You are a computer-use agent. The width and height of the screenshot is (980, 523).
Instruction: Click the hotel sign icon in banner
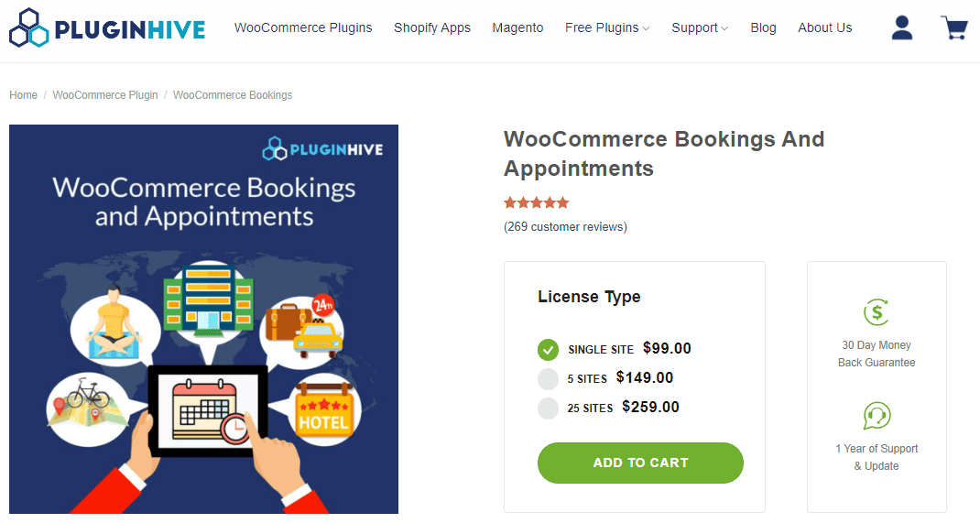tap(323, 410)
